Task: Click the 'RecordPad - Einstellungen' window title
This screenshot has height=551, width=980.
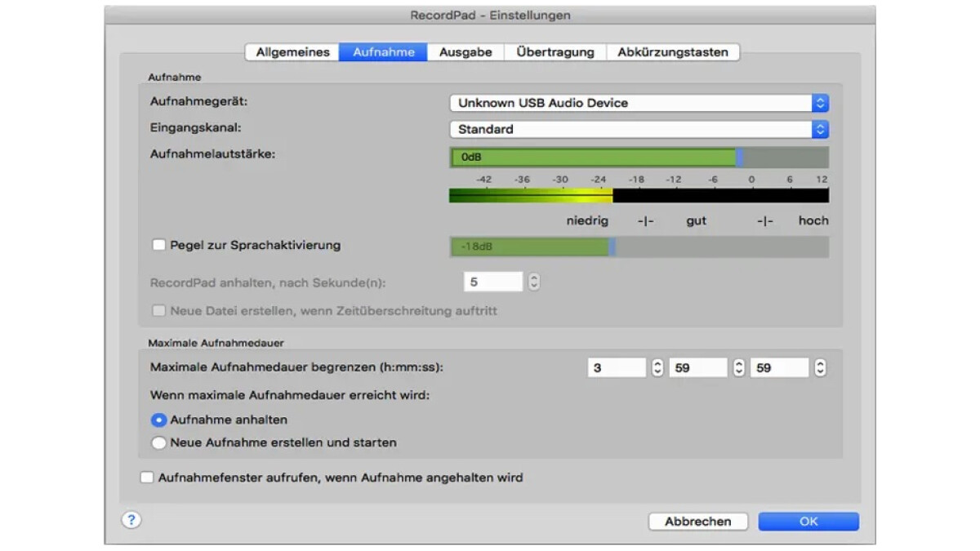Action: coord(490,16)
